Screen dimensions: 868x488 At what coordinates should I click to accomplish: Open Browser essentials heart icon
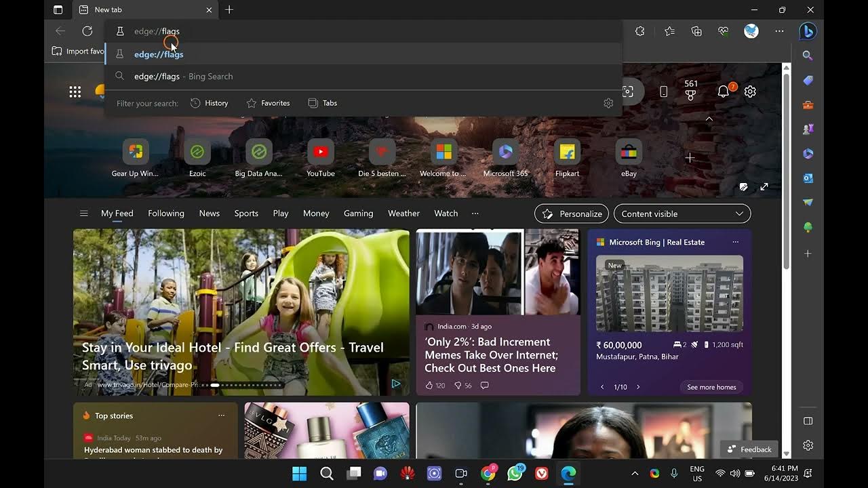(x=724, y=31)
